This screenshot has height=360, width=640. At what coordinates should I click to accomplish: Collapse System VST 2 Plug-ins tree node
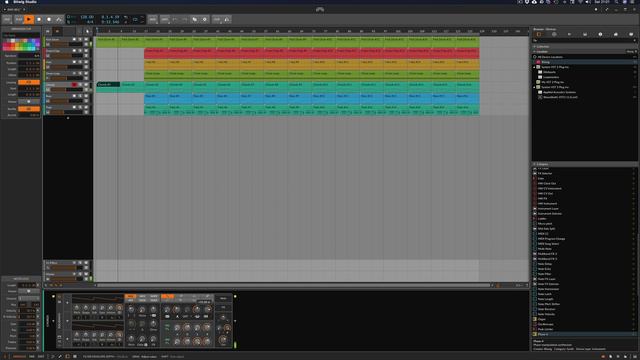point(534,67)
